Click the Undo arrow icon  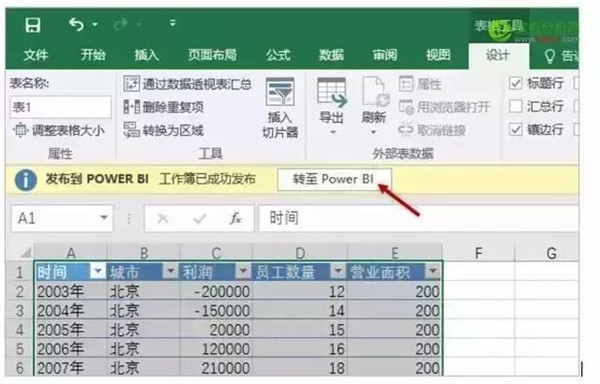click(76, 24)
